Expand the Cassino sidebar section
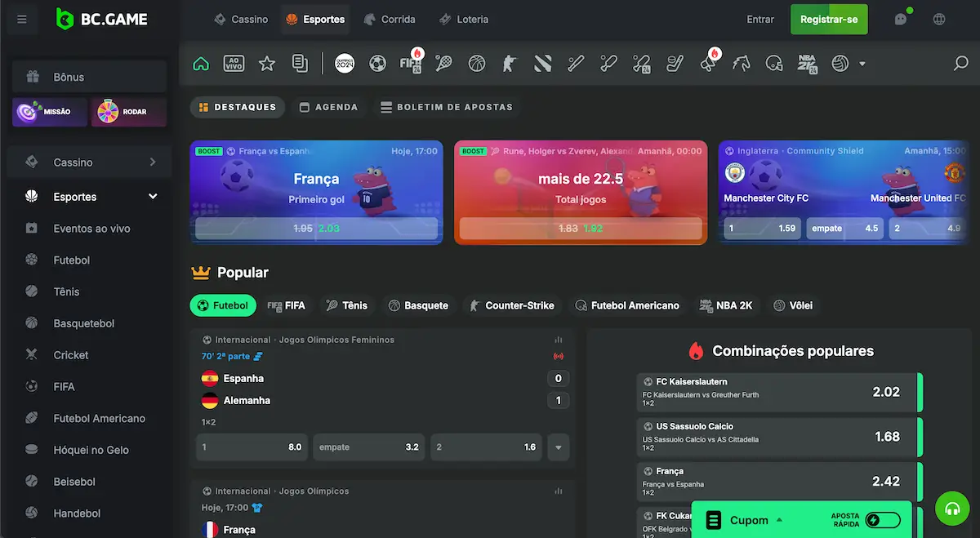The height and width of the screenshot is (538, 980). coord(153,162)
